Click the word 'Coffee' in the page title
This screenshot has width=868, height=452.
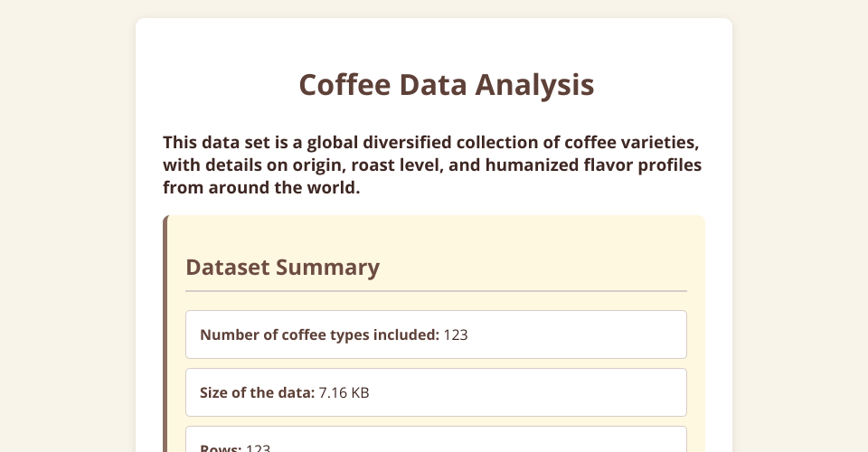pos(344,85)
